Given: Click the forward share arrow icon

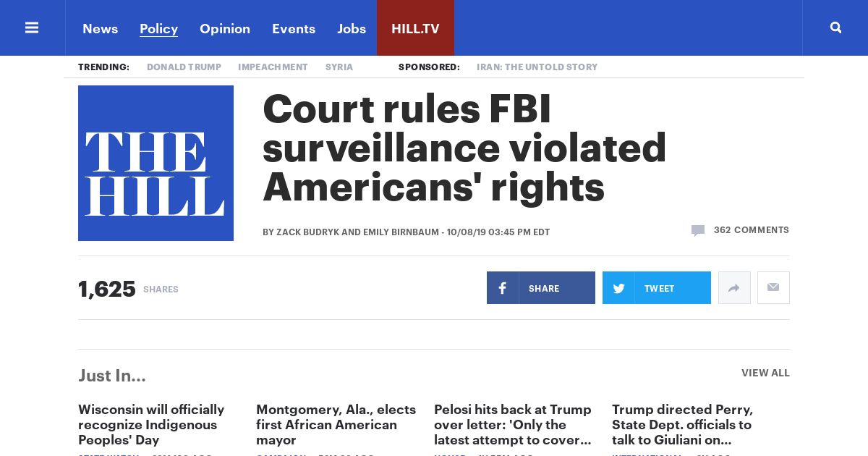Looking at the screenshot, I should point(734,288).
